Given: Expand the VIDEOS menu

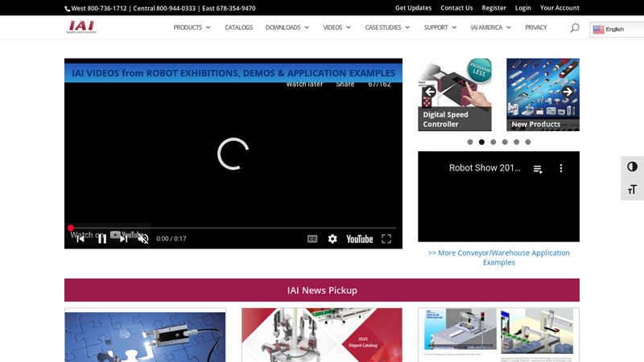Looking at the screenshot, I should click(336, 27).
